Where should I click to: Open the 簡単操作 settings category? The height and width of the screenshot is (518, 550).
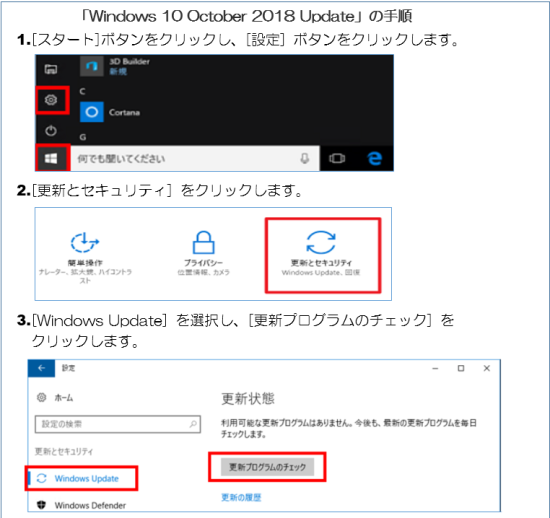(85, 257)
